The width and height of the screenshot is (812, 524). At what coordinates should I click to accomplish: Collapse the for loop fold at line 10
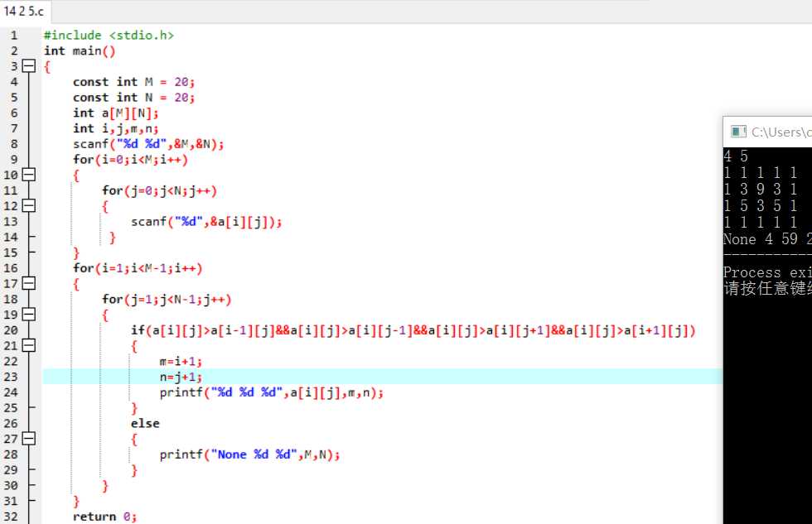[29, 175]
